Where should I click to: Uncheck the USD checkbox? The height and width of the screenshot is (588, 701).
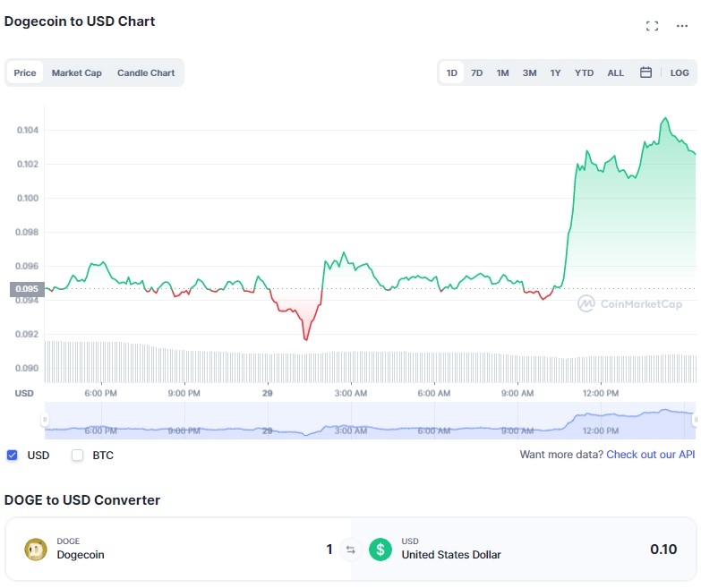pos(12,456)
